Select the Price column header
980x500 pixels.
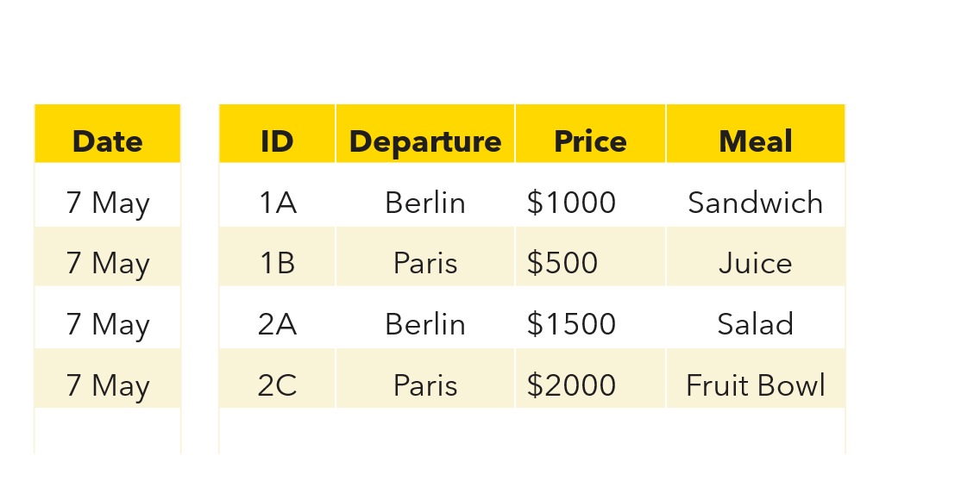(x=591, y=134)
